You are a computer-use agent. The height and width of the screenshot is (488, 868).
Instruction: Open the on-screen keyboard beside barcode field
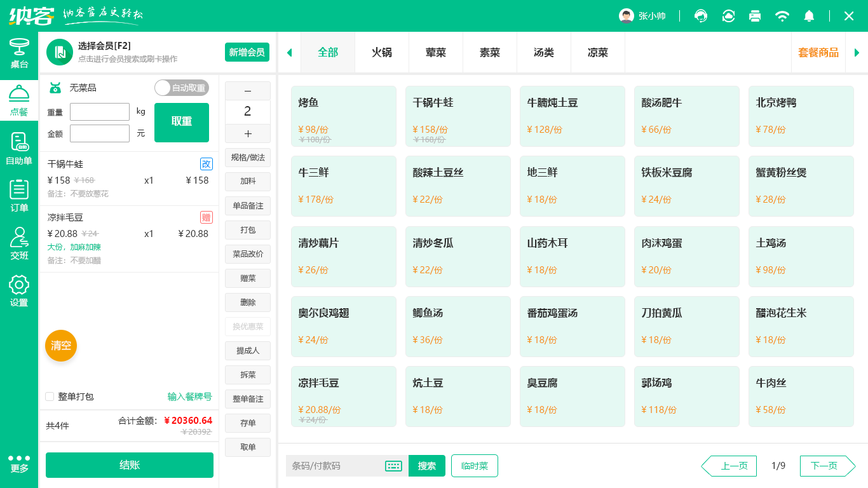[393, 466]
